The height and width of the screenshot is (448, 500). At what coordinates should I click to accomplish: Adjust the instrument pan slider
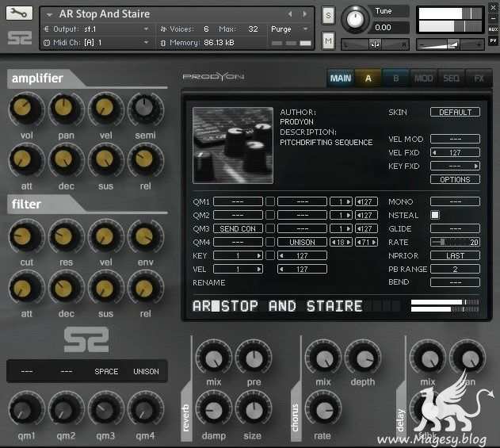click(375, 44)
